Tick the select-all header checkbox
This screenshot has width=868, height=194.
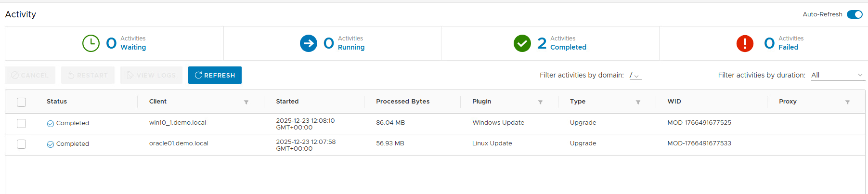[x=21, y=102]
